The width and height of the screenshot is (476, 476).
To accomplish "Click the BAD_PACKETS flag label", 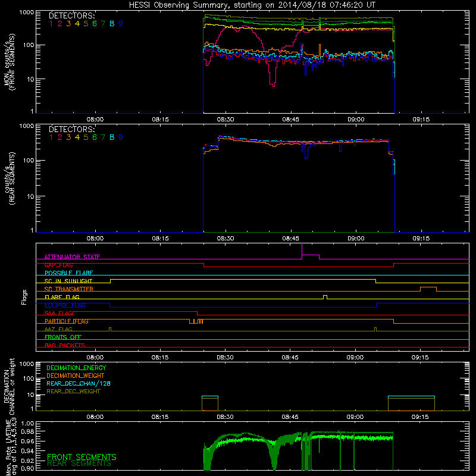I will tap(65, 345).
